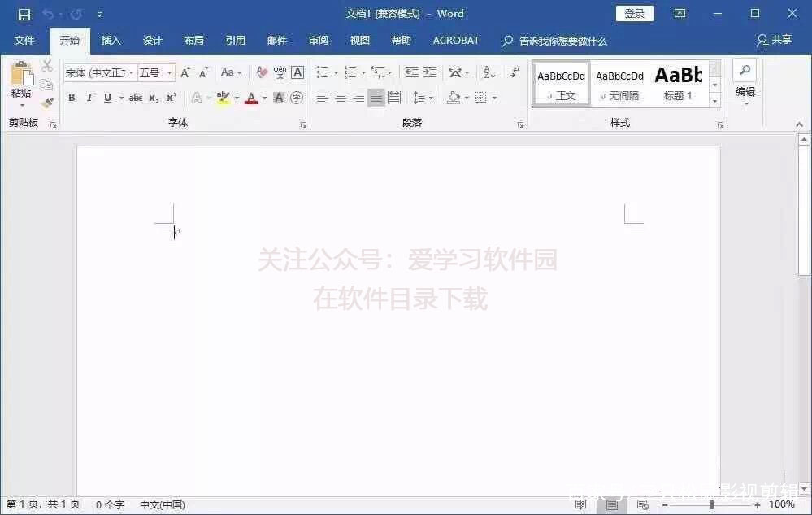Viewport: 812px width, 515px height.
Task: Open the Customize Quick Access Toolbar arrow
Action: pyautogui.click(x=100, y=15)
